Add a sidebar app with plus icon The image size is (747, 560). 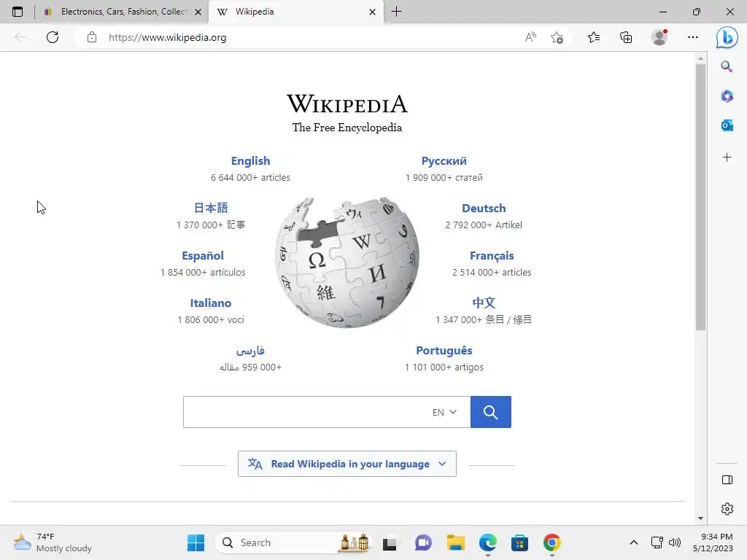pyautogui.click(x=727, y=157)
